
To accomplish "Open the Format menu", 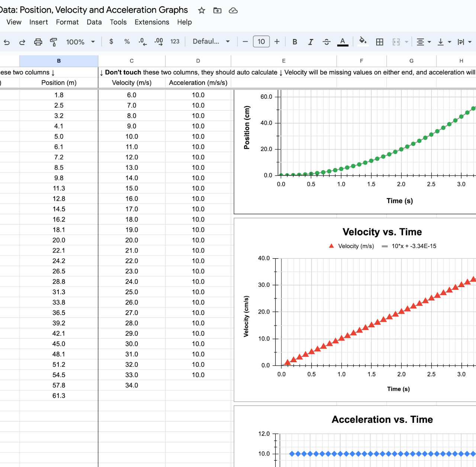I will tap(67, 22).
